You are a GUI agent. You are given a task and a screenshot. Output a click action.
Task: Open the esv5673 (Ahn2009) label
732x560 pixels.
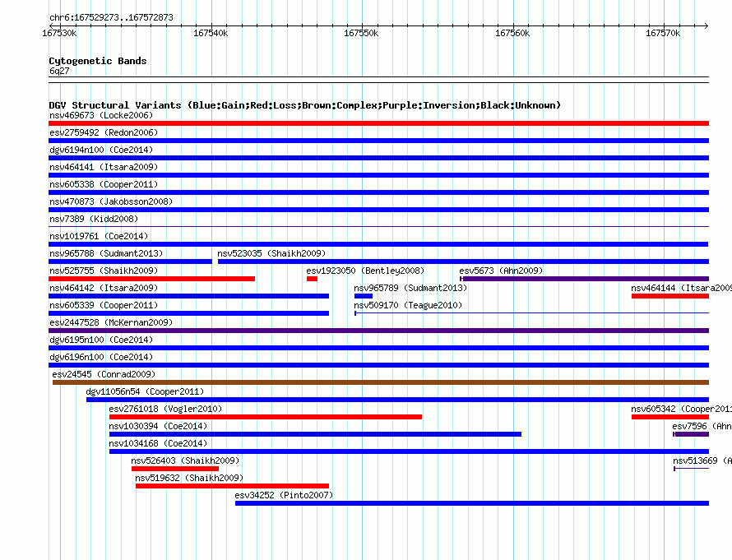click(x=501, y=271)
